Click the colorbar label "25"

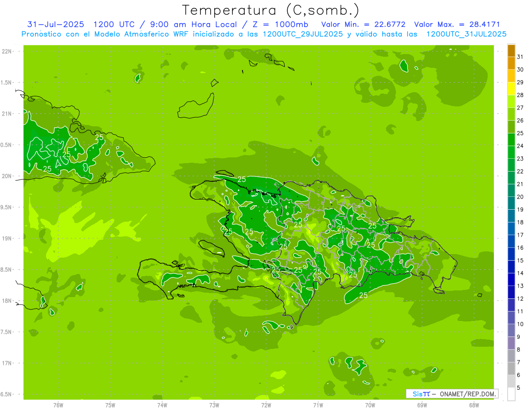coord(520,133)
